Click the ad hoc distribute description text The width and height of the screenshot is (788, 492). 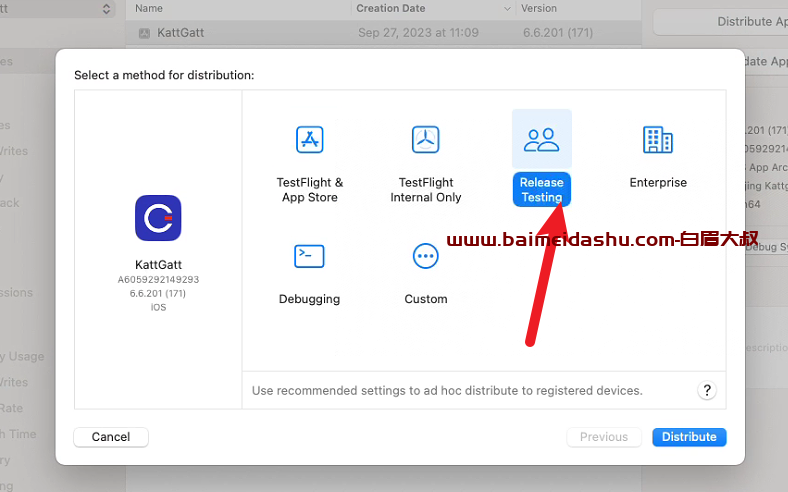point(447,390)
